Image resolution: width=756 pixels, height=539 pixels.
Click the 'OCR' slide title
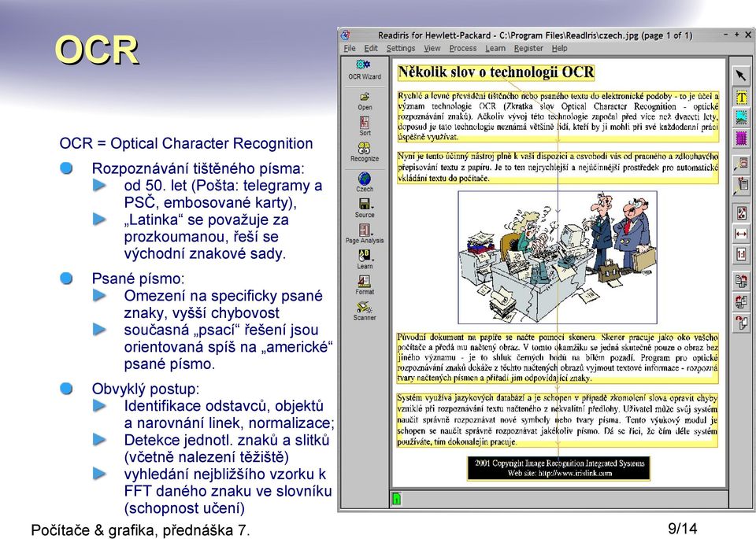96,50
